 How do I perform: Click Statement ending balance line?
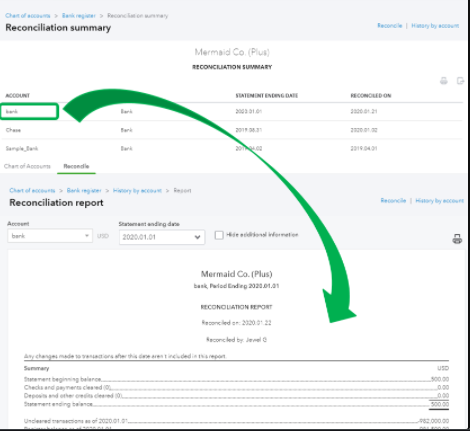click(236, 404)
